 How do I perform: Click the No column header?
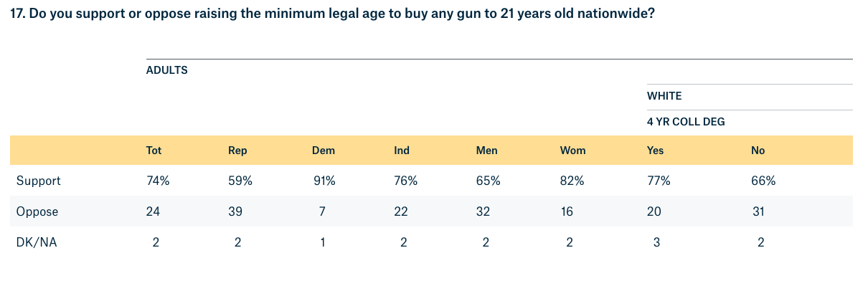758,151
